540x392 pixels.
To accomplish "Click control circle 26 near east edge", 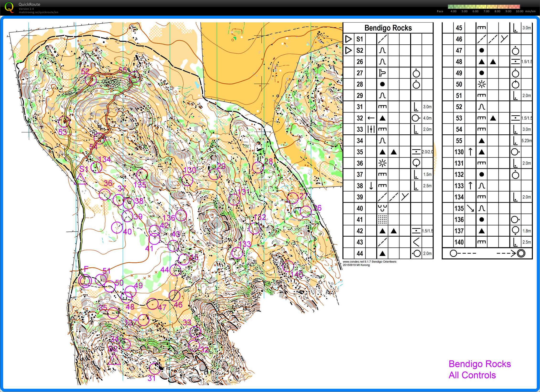I will pyautogui.click(x=306, y=211).
